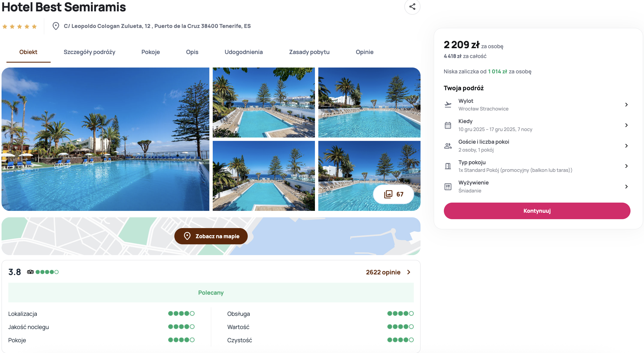Click the Wartość rating dots
644x353 pixels.
(x=400, y=327)
